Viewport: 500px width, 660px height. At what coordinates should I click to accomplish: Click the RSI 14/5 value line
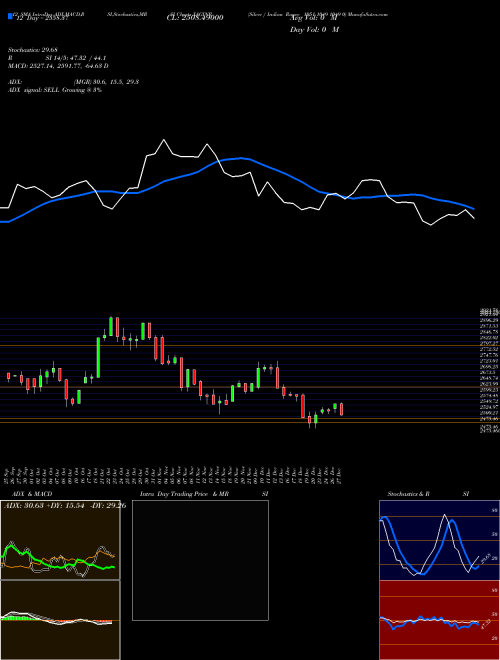[x=57, y=58]
